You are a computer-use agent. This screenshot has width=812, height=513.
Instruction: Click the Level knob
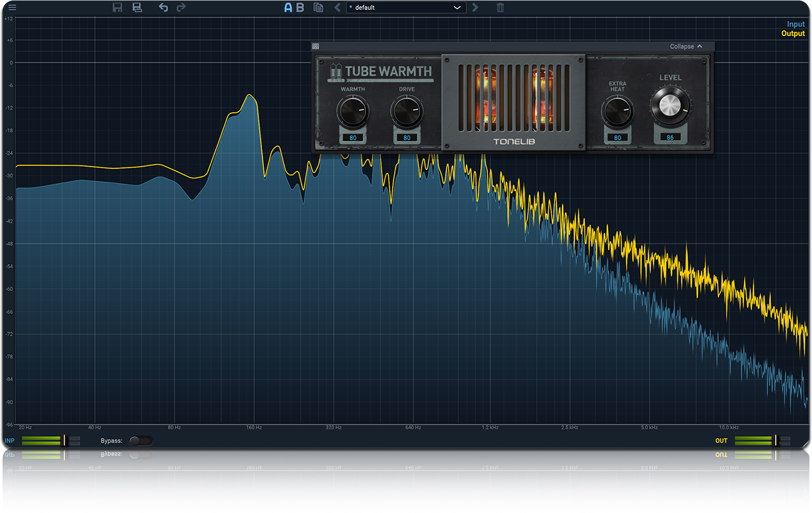670,105
